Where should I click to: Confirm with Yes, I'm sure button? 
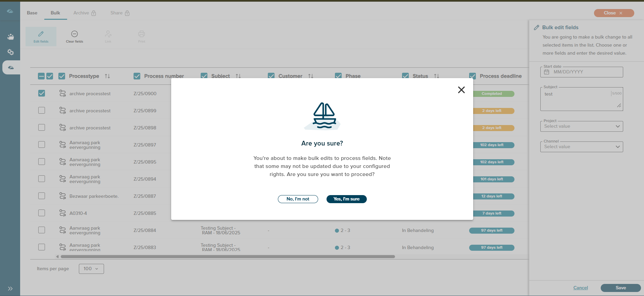click(x=346, y=199)
